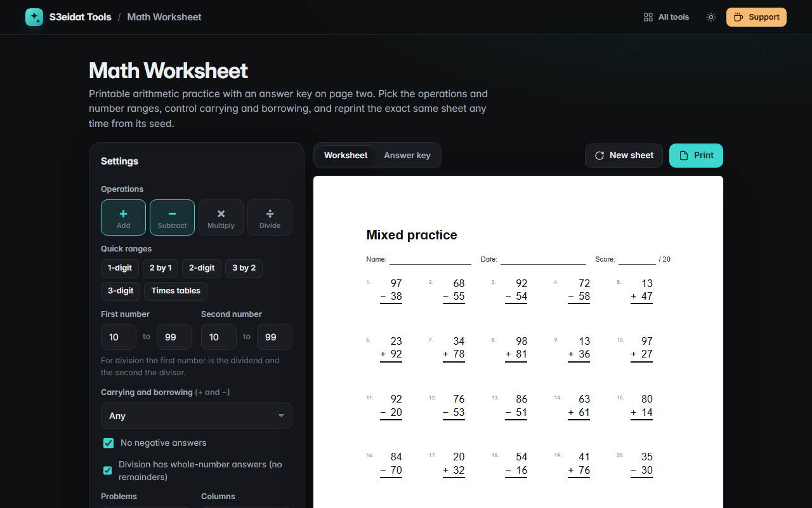The image size is (812, 508).
Task: Enable the Multiply operation
Action: click(x=221, y=218)
